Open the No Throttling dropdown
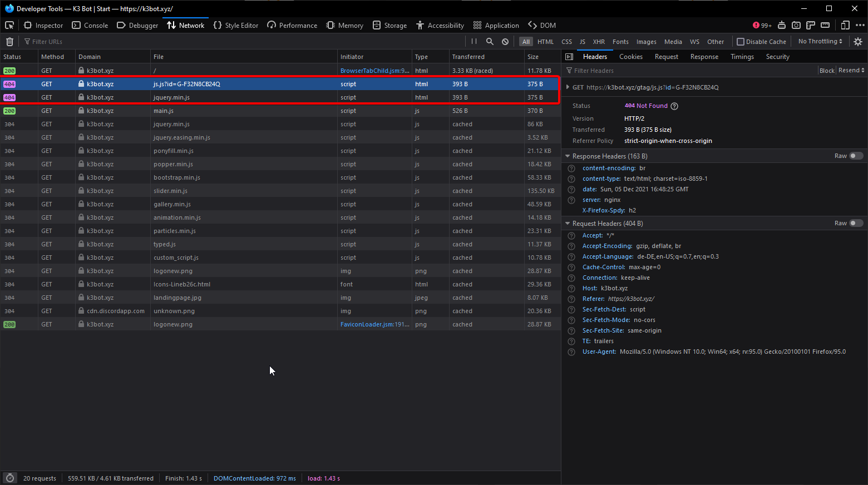 coord(820,41)
